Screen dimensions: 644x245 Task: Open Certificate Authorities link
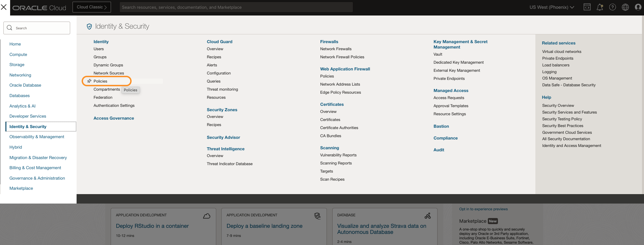pos(339,128)
